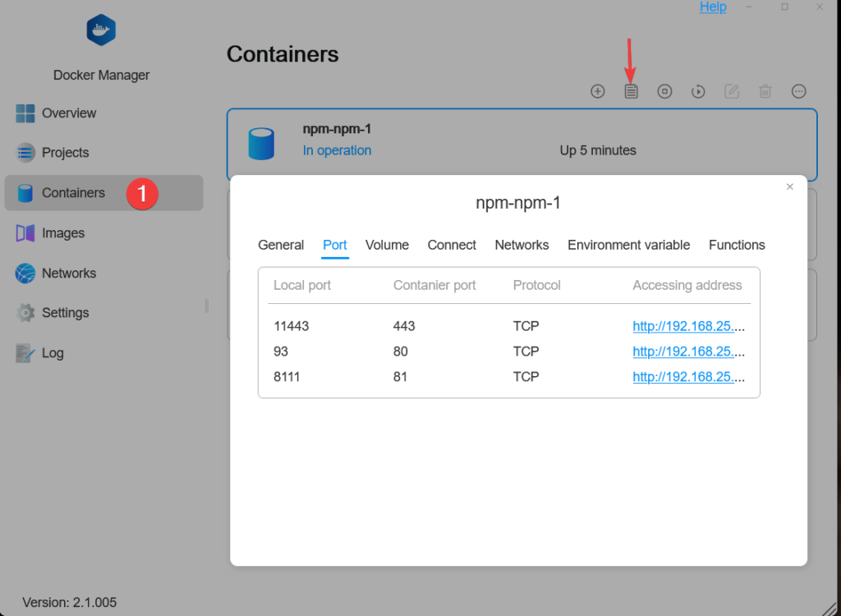The image size is (841, 616).
Task: Switch to the Environment variable tab
Action: 628,245
